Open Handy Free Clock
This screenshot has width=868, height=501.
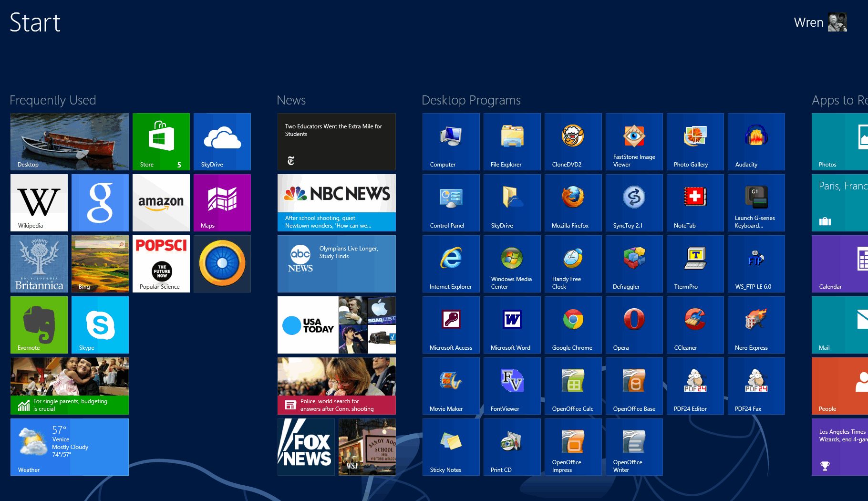[x=573, y=264]
